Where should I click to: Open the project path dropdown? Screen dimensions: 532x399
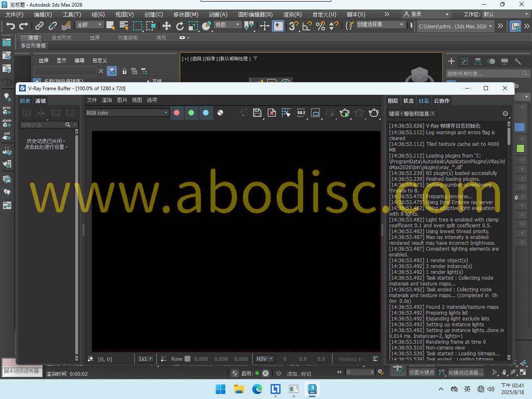[455, 26]
